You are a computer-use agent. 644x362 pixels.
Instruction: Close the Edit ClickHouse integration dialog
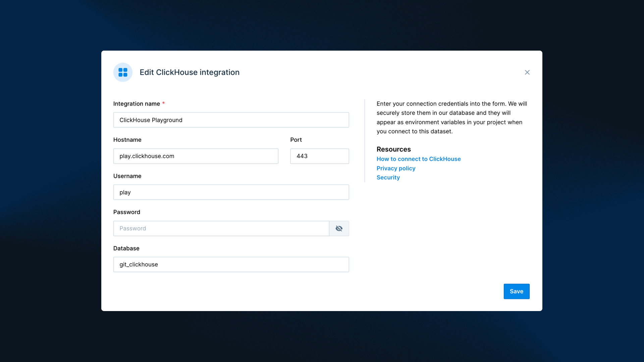pyautogui.click(x=527, y=72)
